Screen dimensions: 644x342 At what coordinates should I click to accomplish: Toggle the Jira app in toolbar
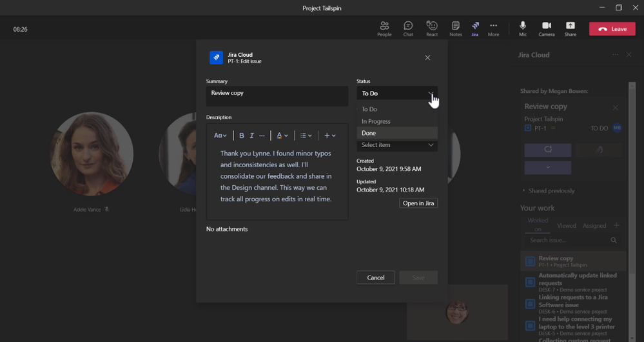pyautogui.click(x=475, y=29)
